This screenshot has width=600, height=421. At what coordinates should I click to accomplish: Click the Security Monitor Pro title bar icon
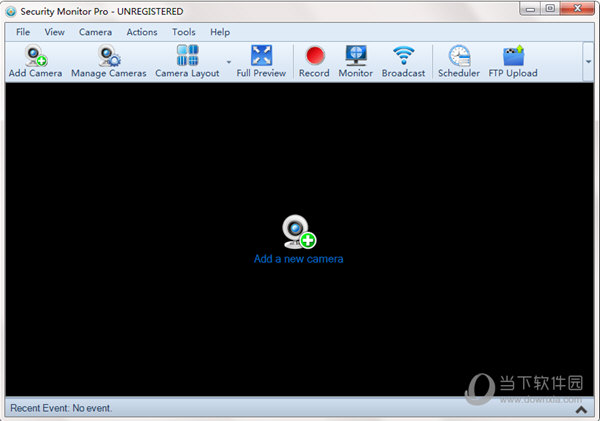click(11, 12)
